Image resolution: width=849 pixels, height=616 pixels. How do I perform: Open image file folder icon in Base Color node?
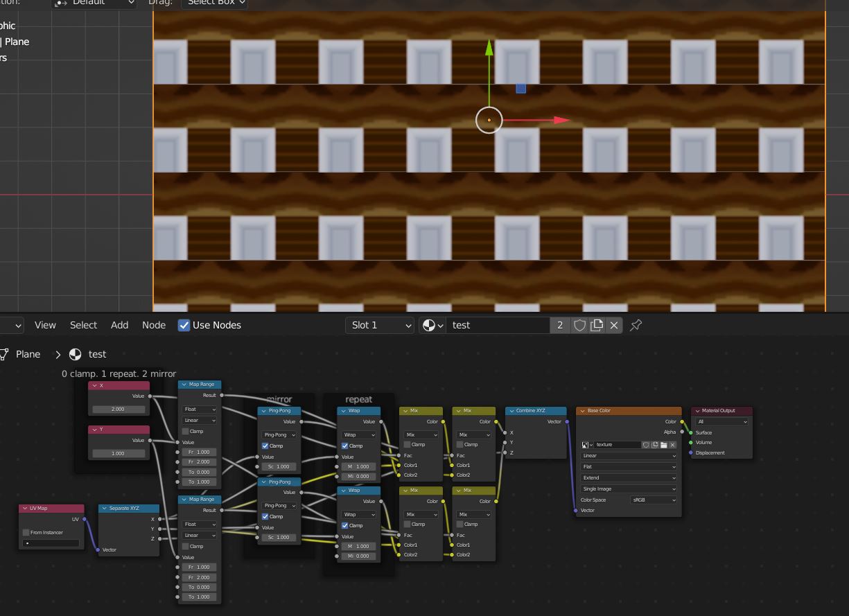[x=663, y=445]
